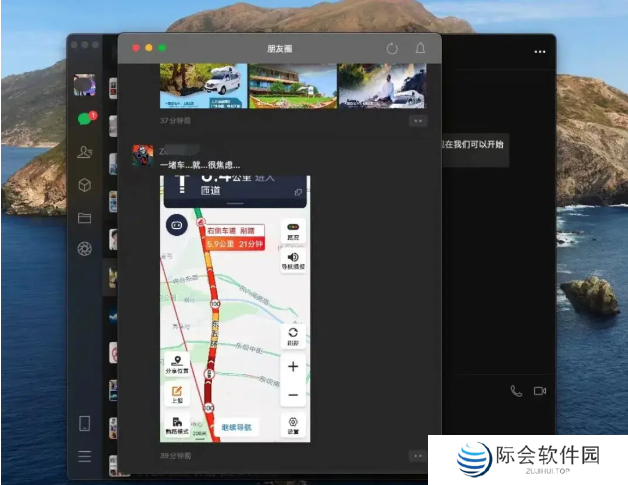The image size is (628, 485).
Task: Refresh the Moments feed
Action: coord(391,48)
